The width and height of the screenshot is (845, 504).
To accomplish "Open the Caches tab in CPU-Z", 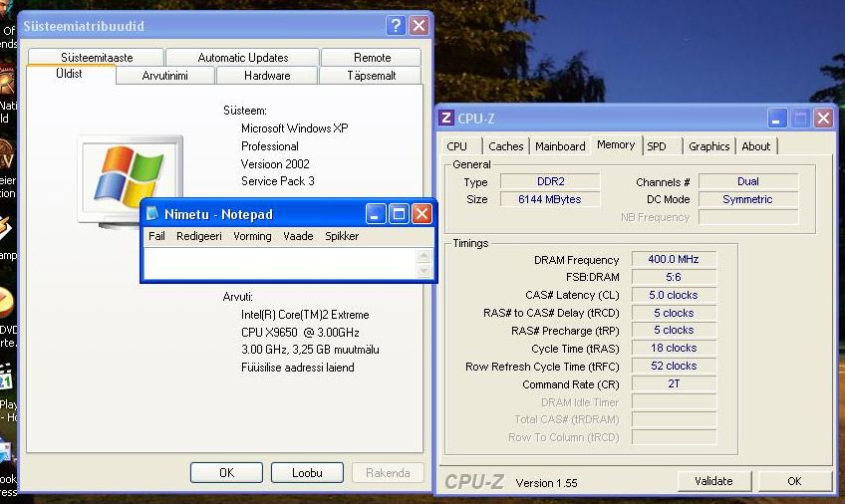I will tap(505, 146).
